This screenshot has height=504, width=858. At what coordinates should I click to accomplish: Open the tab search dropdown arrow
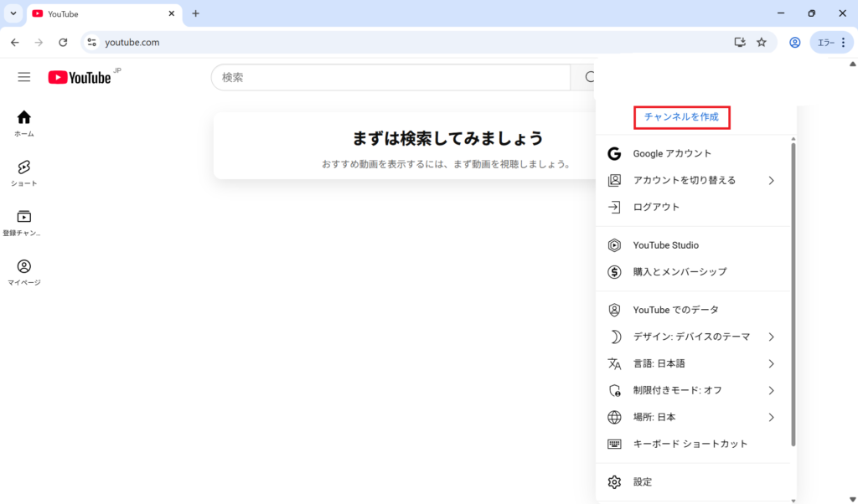pyautogui.click(x=13, y=13)
